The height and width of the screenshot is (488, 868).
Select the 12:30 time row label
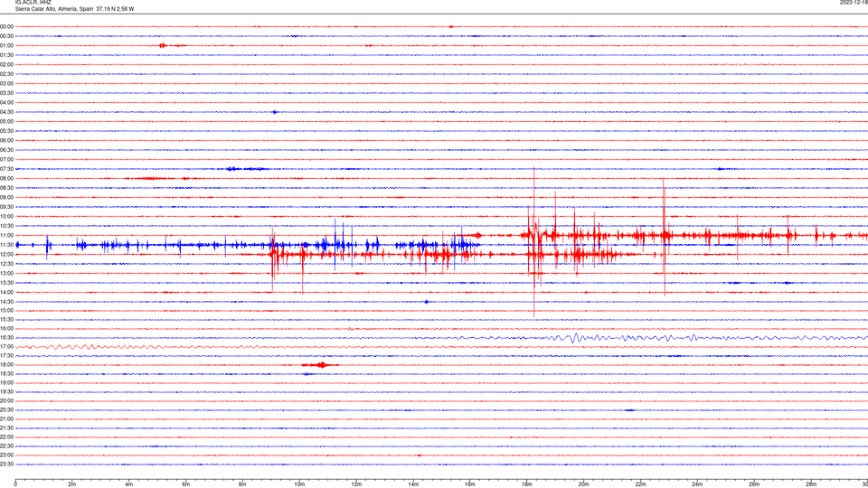click(6, 263)
